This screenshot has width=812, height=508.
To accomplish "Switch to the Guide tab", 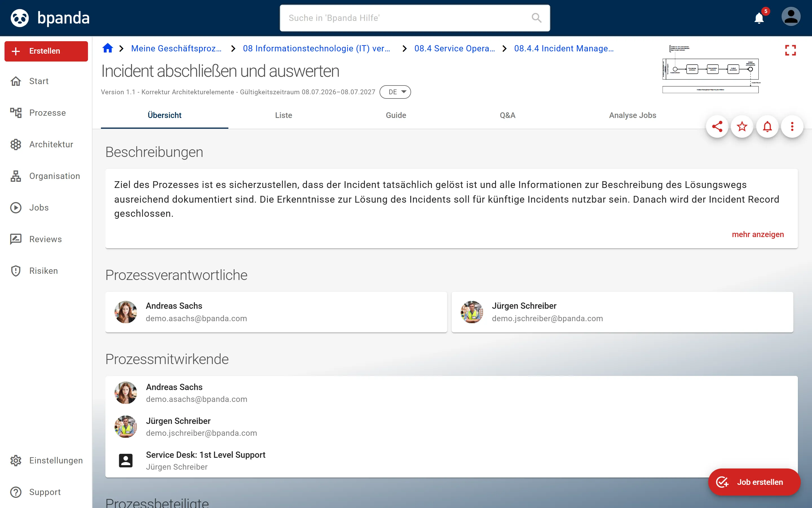I will coord(396,116).
